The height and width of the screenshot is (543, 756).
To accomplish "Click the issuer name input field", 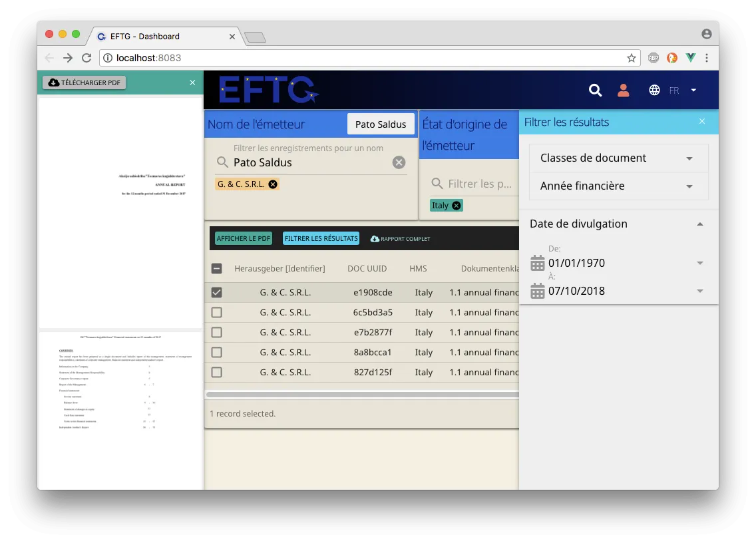I will pyautogui.click(x=311, y=162).
